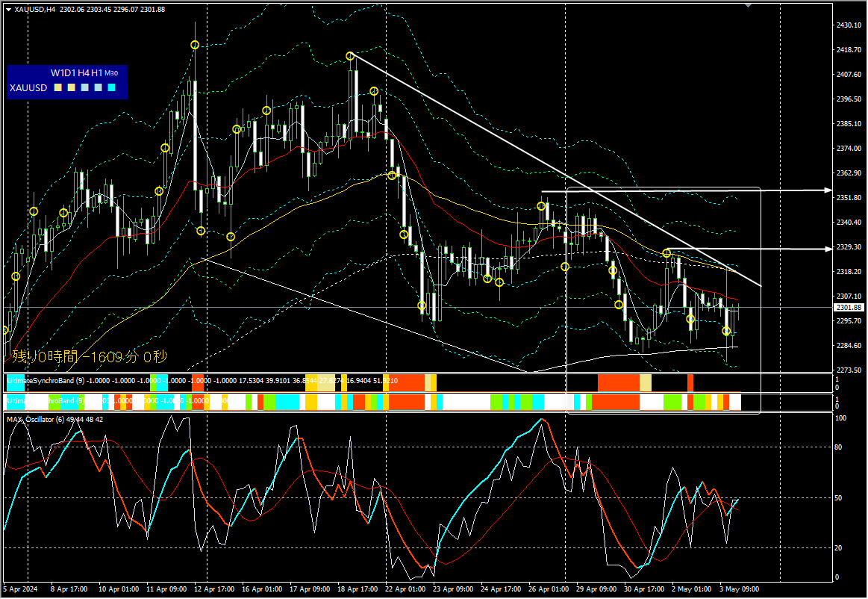
Task: Click the 18 Apr 17:00 time axis label
Action: click(357, 589)
